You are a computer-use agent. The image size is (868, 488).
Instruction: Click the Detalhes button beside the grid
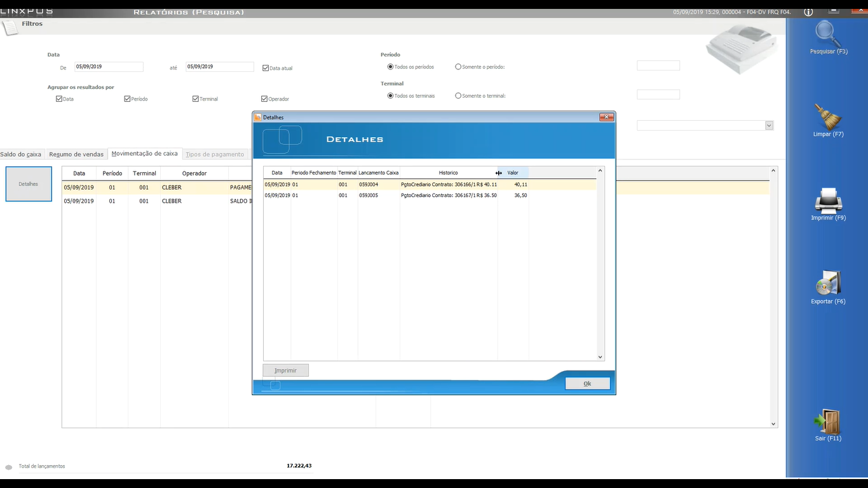tap(29, 184)
